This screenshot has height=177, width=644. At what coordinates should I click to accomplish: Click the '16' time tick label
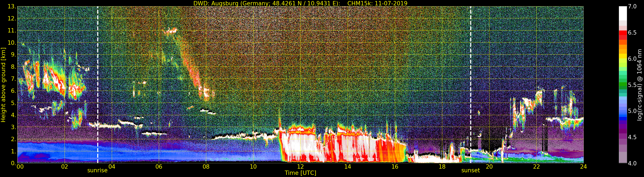[x=395, y=167]
